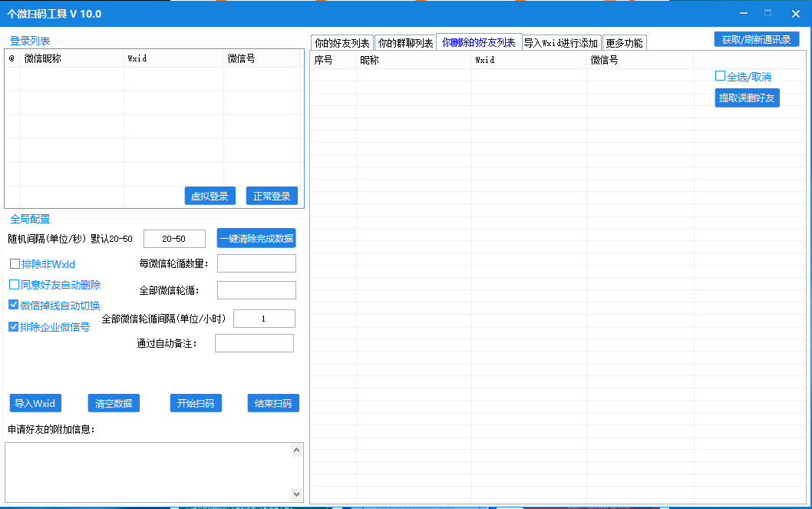Click the text area scroll down arrow
The image size is (812, 509).
click(x=297, y=494)
